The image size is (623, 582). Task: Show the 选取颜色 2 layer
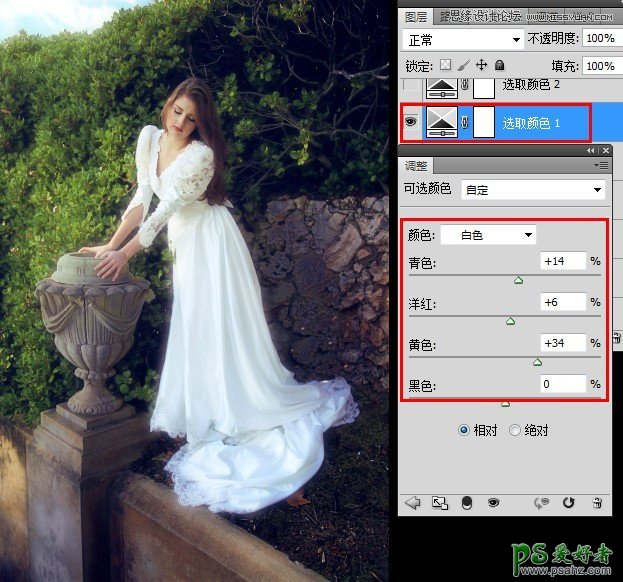point(411,88)
